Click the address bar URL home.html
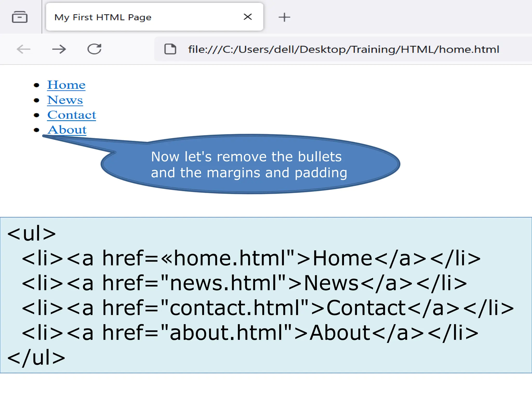 tap(343, 49)
